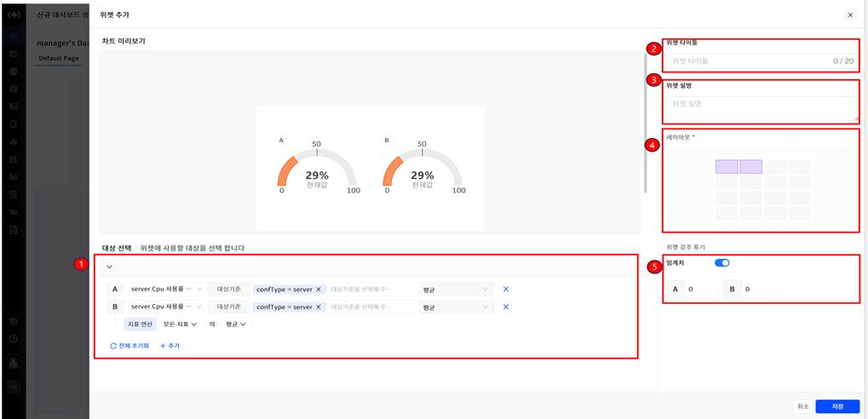Focus the 위젯 타이틀 input field

pos(750,61)
